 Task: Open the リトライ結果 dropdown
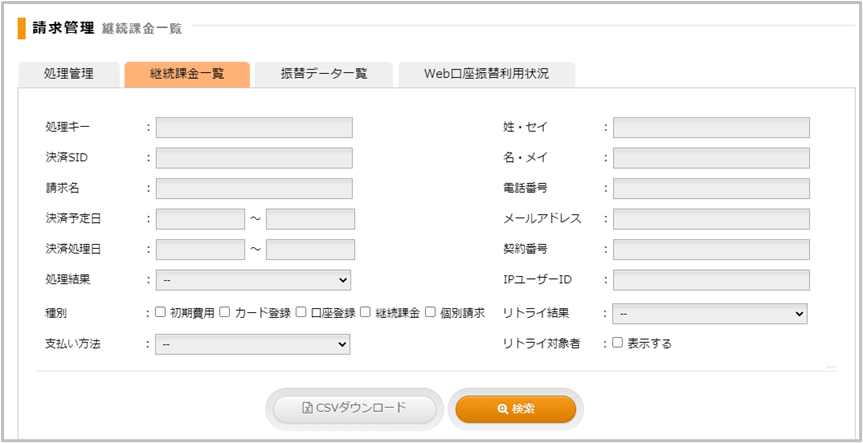click(x=710, y=314)
